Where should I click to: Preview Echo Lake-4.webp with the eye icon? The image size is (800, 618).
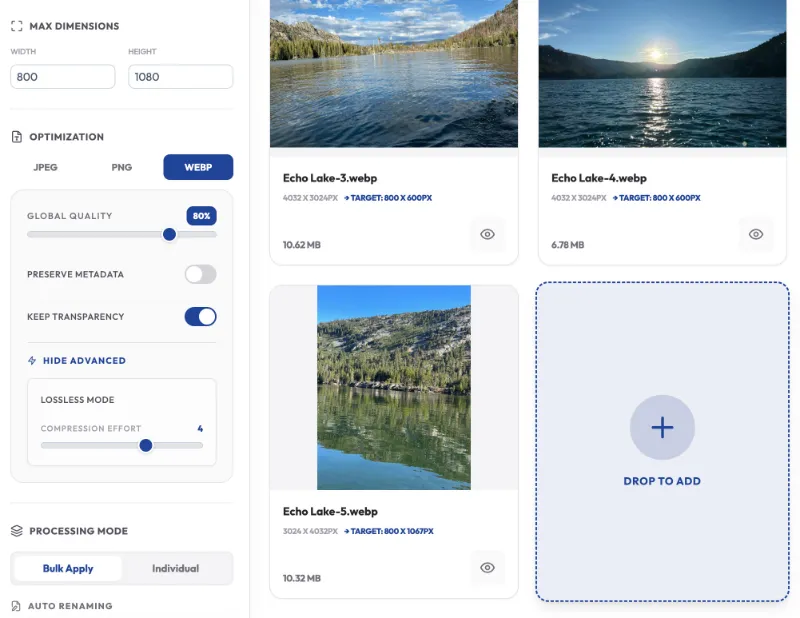756,234
